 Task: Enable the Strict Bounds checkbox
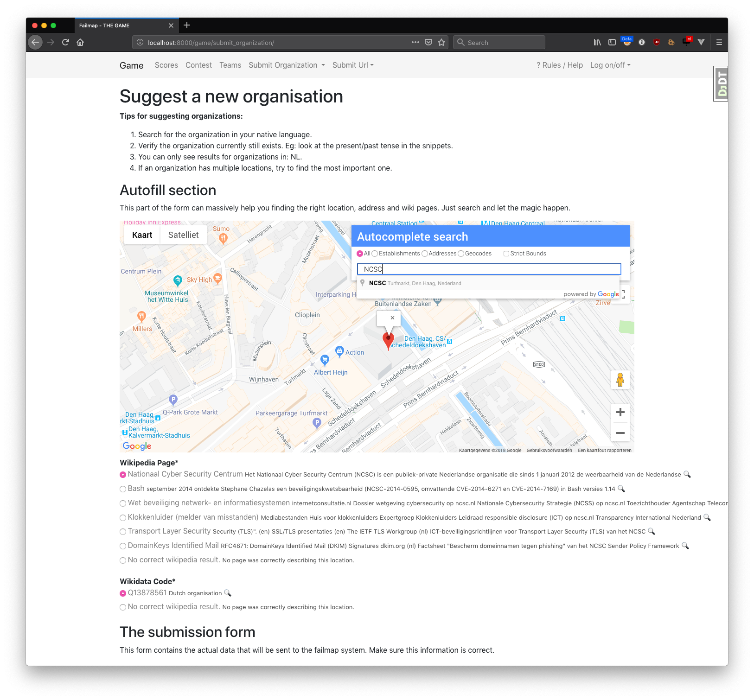[x=506, y=254]
